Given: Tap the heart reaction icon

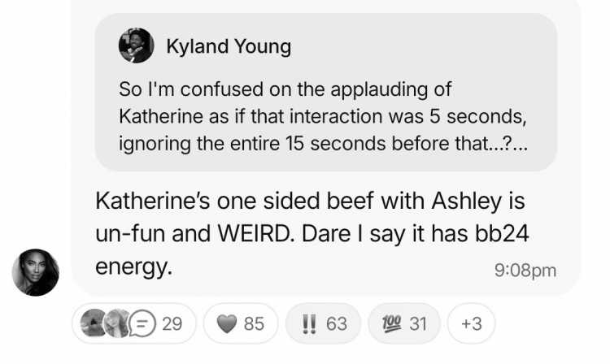Looking at the screenshot, I should tap(227, 323).
